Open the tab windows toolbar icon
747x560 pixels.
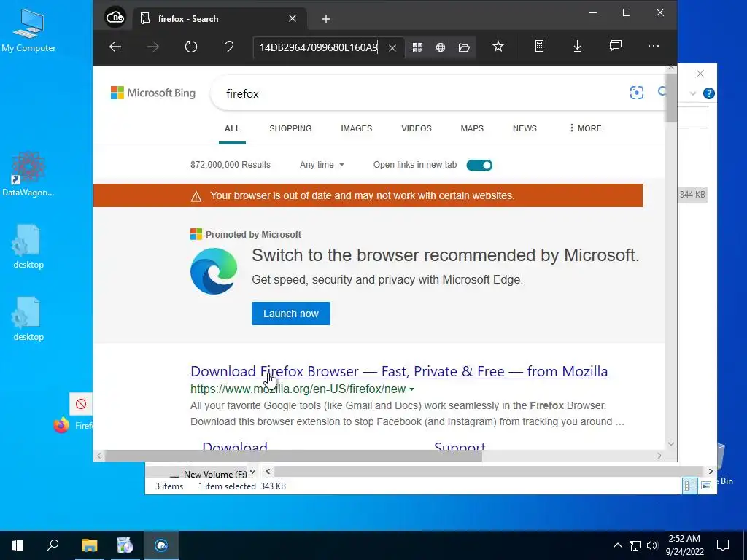615,46
